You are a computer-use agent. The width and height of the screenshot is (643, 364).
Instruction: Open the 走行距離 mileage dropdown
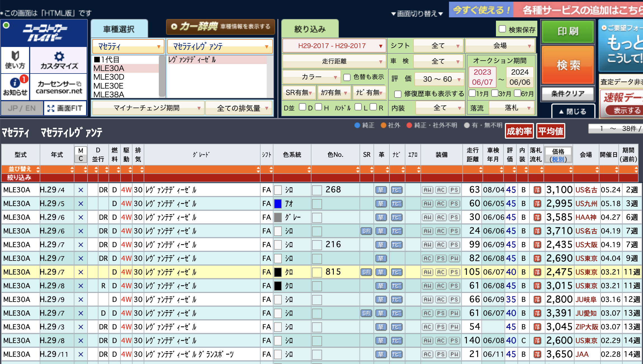pos(334,62)
